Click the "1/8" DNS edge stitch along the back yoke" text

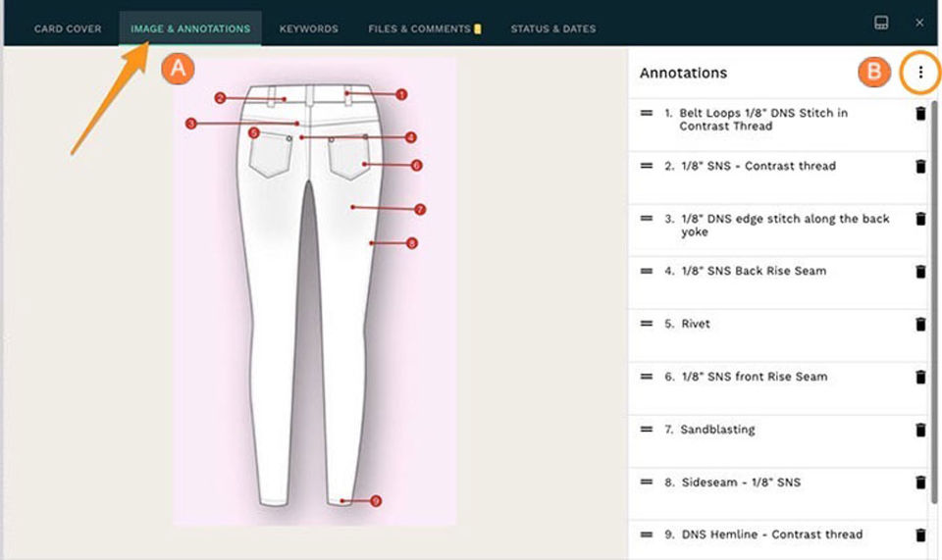[785, 226]
